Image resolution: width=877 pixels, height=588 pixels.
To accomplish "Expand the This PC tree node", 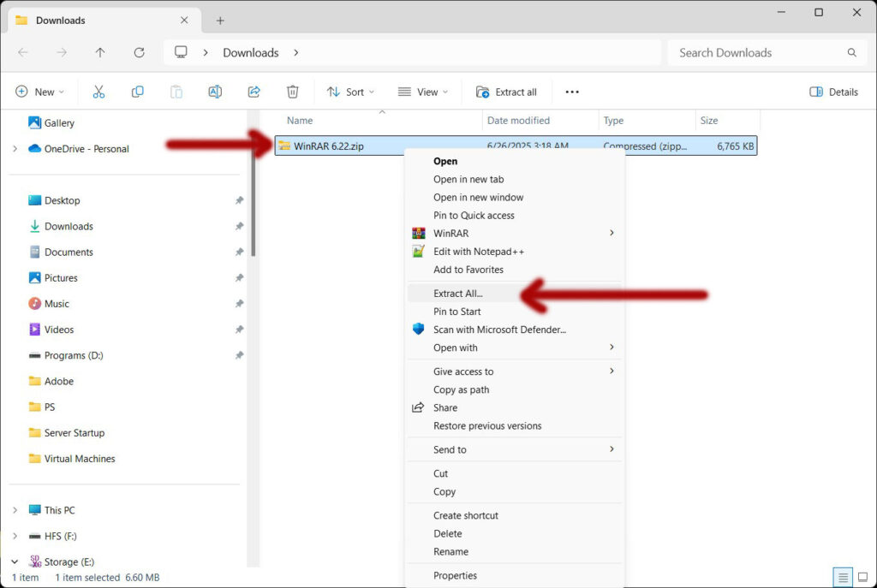I will (15, 510).
